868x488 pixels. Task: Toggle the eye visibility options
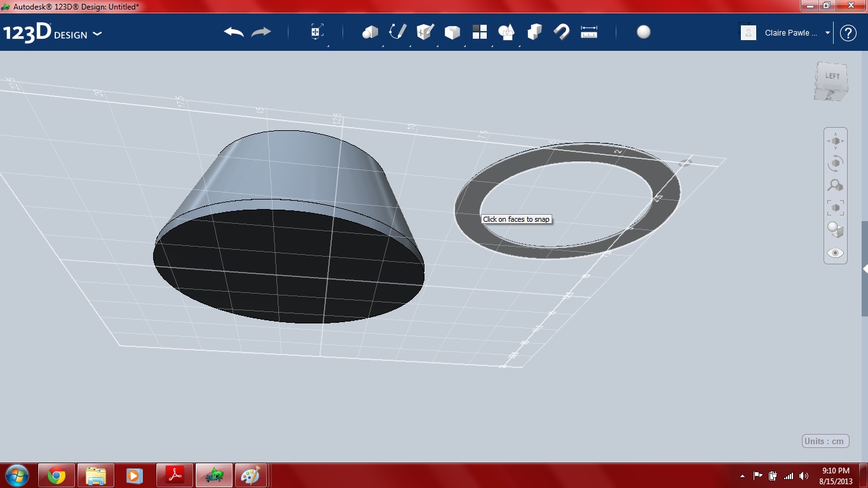[x=836, y=253]
